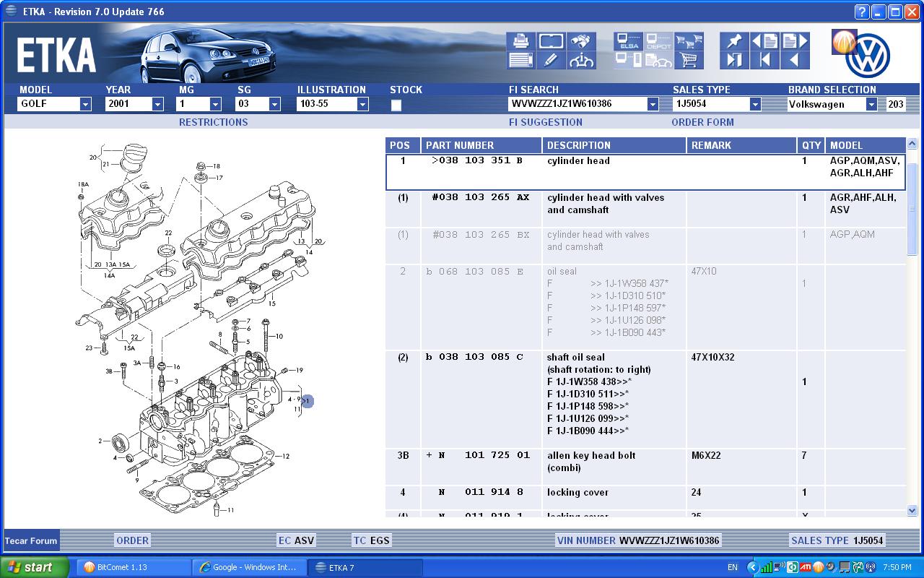Open the ORDER FORM link
The width and height of the screenshot is (924, 578).
[x=702, y=122]
